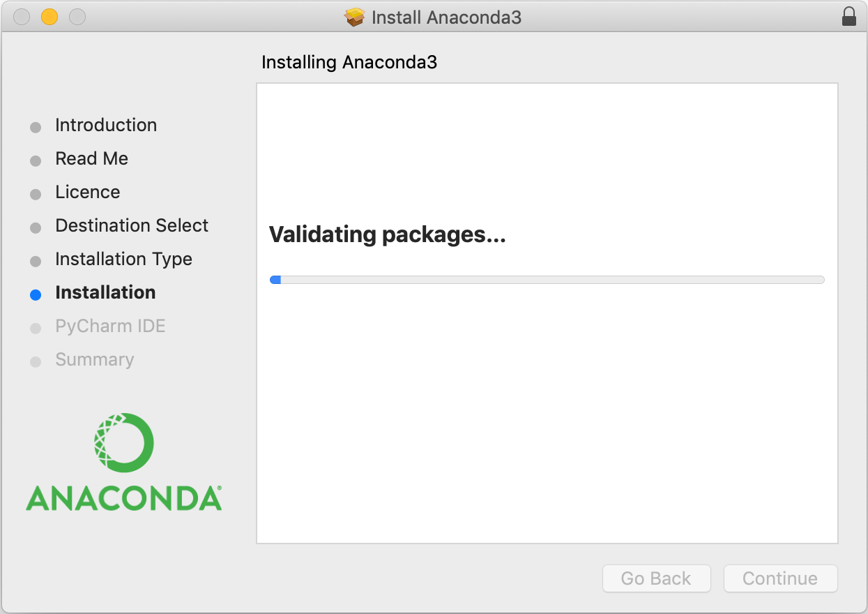Click the Validating packages status text
This screenshot has width=868, height=614.
(387, 234)
